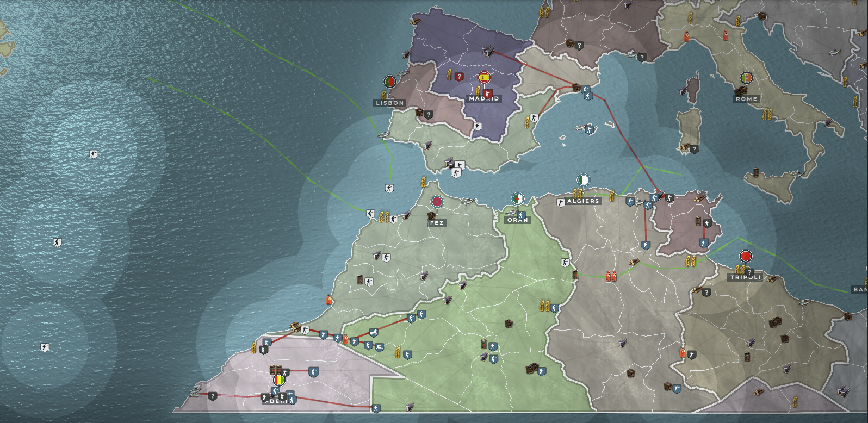Select the timber logs icon on Sardinia
The image size is (868, 423).
click(x=684, y=147)
